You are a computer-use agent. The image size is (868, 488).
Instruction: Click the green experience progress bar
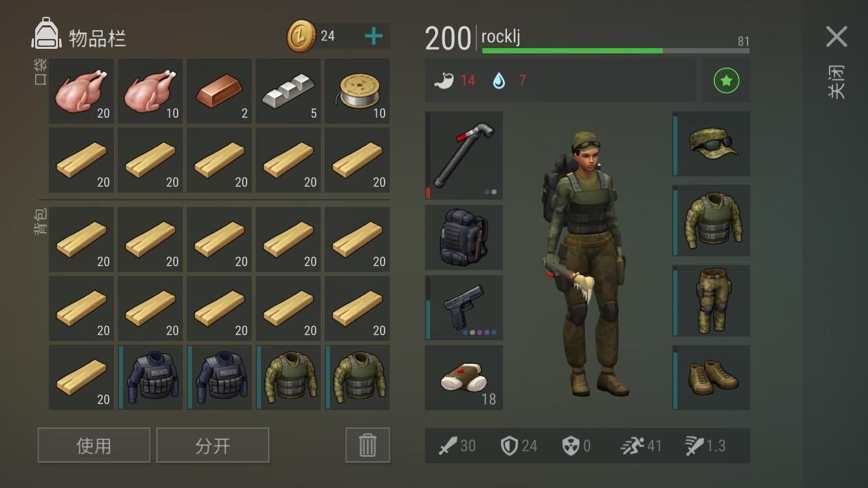(x=616, y=50)
